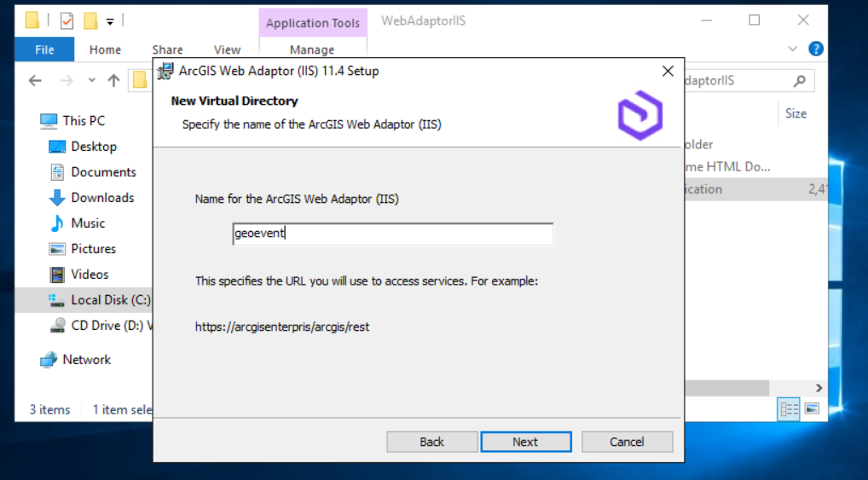Go up one folder level
Image resolution: width=868 pixels, height=480 pixels.
click(x=113, y=81)
